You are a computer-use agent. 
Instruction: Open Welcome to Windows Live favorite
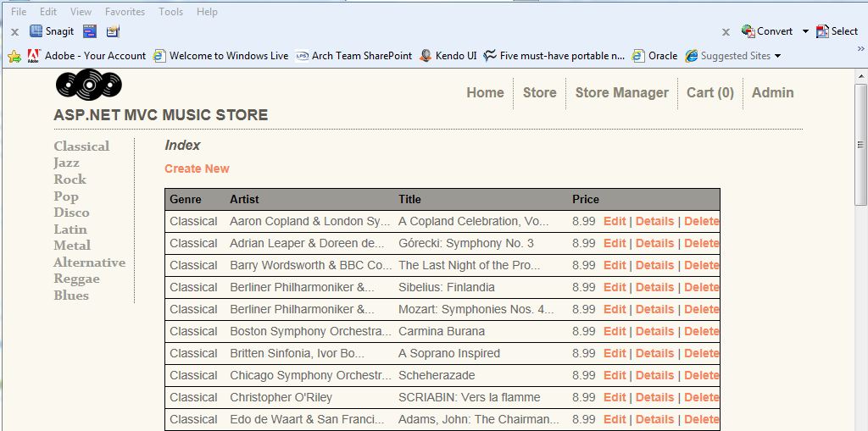221,56
